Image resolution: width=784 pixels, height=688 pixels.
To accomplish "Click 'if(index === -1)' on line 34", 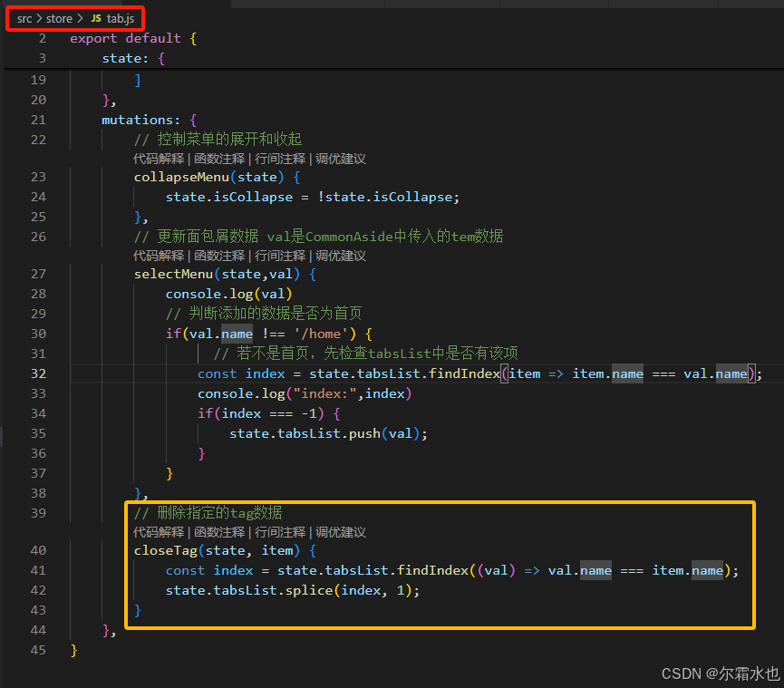I will [260, 413].
